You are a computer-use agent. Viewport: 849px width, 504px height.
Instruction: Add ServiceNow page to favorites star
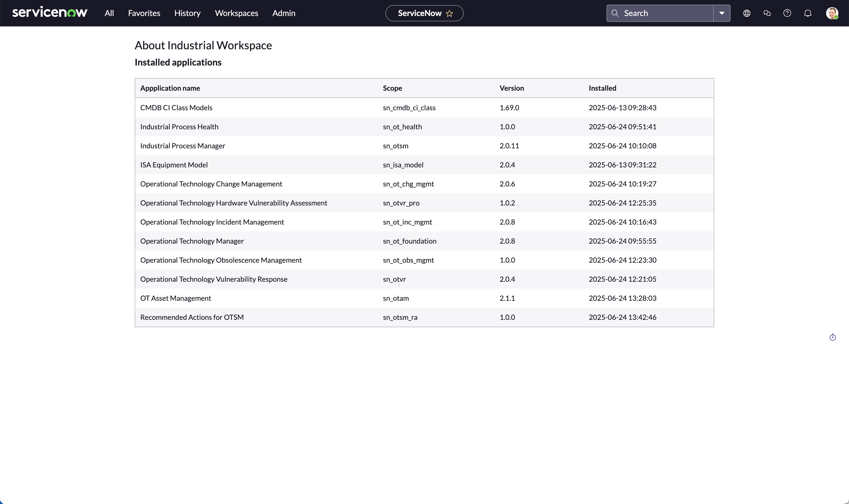449,13
